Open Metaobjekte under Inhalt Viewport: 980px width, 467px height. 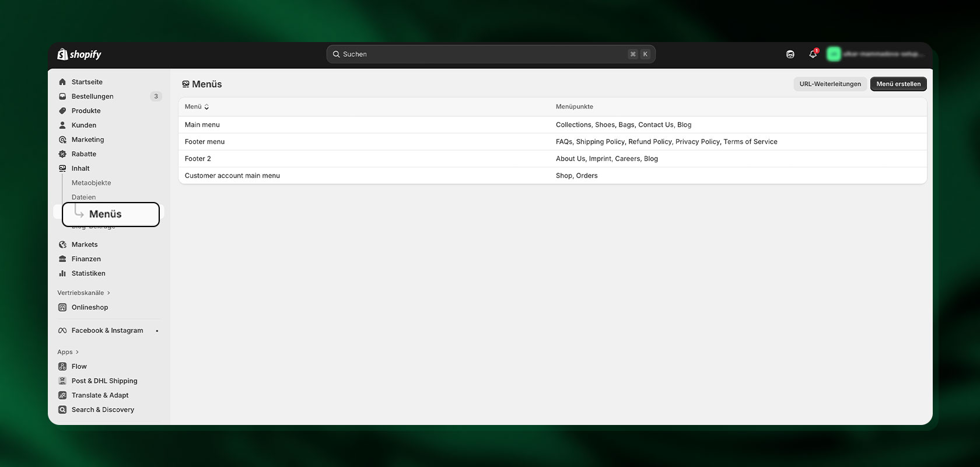coord(91,183)
